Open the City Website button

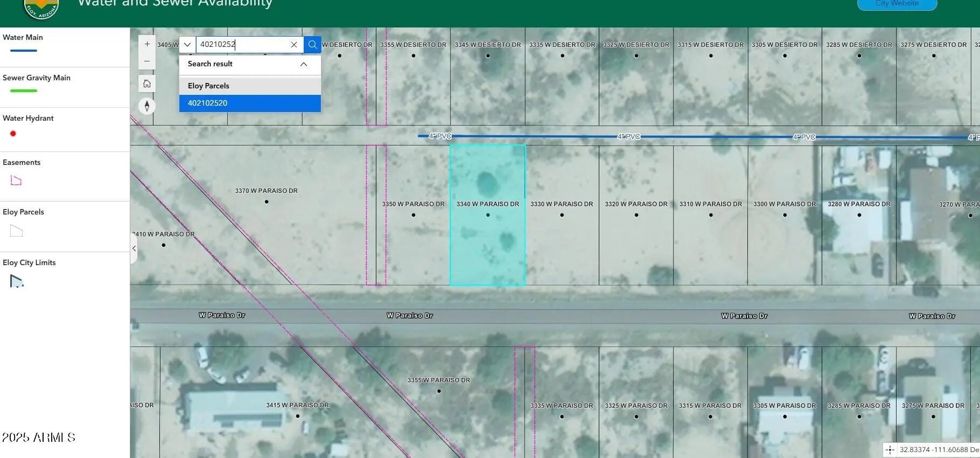tap(897, 4)
